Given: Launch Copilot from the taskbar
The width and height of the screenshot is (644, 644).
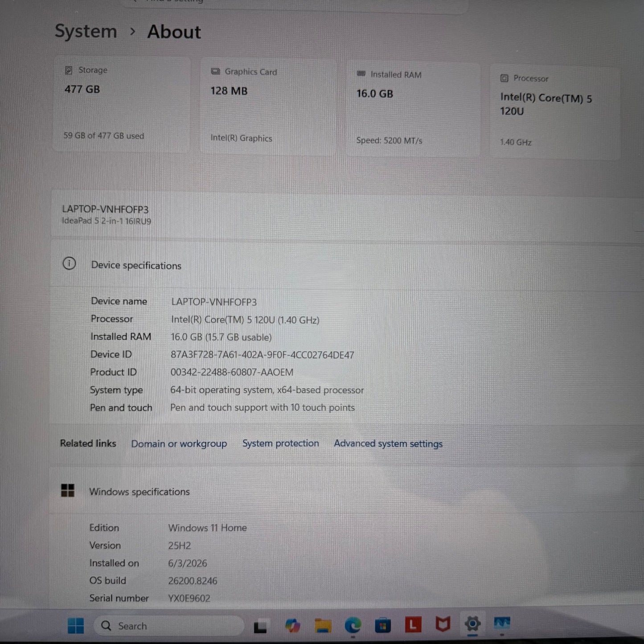Looking at the screenshot, I should (292, 626).
